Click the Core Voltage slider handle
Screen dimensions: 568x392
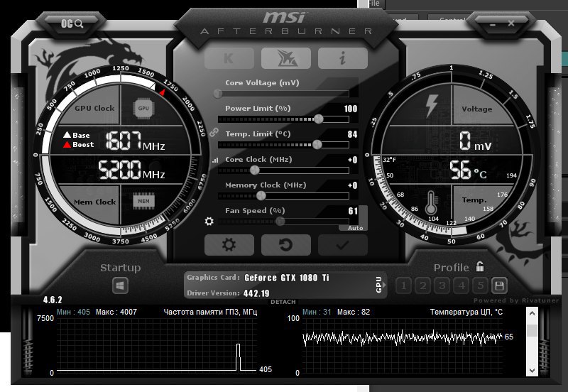(217, 94)
